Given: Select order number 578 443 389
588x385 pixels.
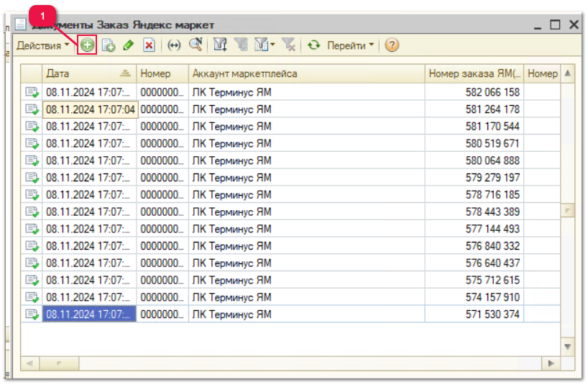Looking at the screenshot, I should pos(492,212).
